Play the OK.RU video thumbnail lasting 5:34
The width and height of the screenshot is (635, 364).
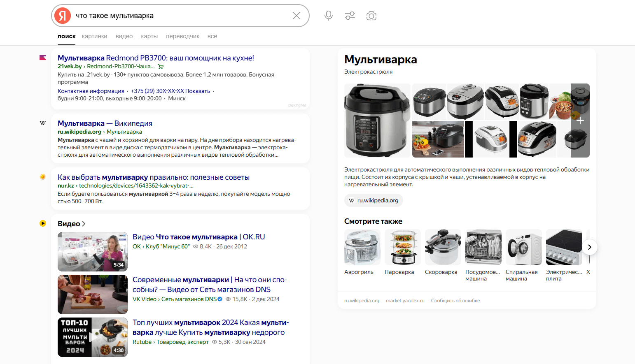(93, 252)
